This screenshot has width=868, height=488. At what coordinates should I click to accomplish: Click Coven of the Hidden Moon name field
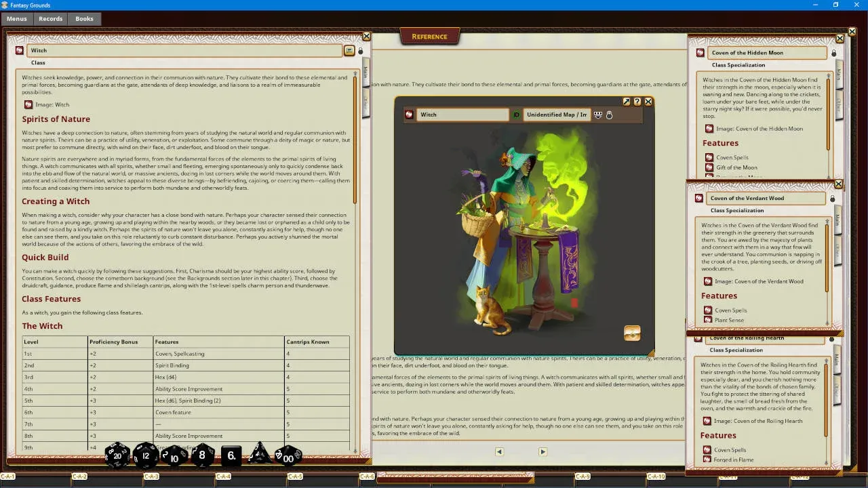coord(768,53)
